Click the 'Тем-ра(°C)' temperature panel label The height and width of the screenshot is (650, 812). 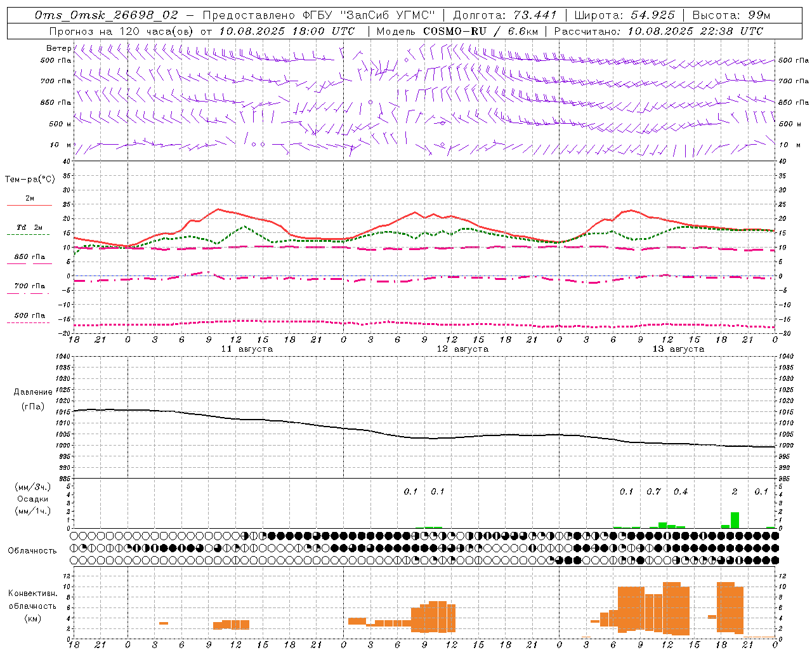tap(30, 180)
